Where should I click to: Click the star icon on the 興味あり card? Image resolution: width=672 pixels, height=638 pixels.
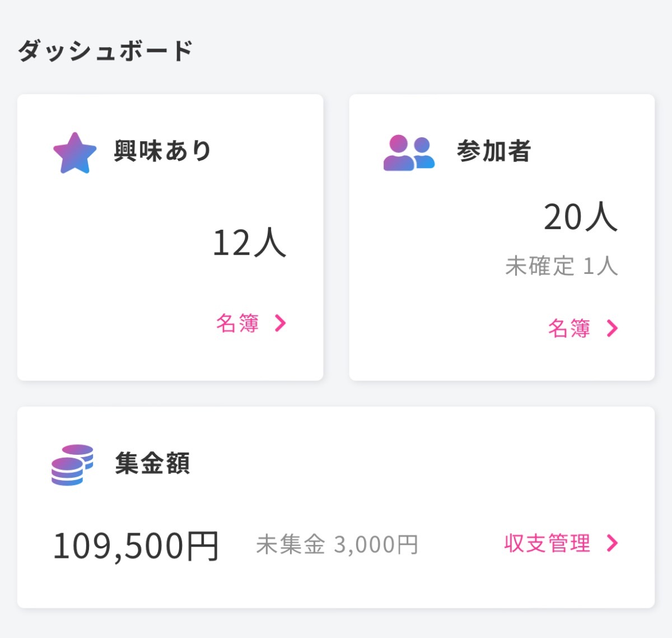pyautogui.click(x=74, y=153)
